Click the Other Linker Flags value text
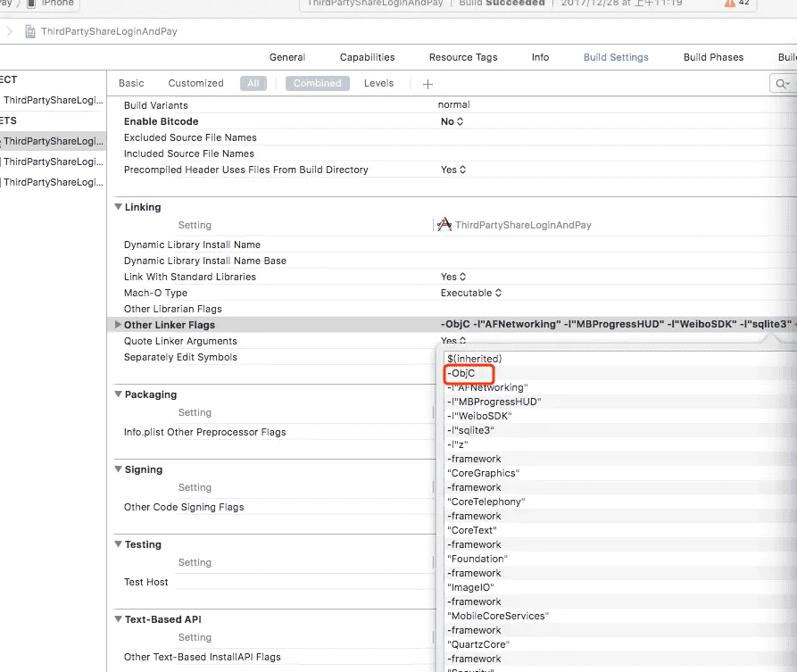This screenshot has width=797, height=672. (619, 324)
